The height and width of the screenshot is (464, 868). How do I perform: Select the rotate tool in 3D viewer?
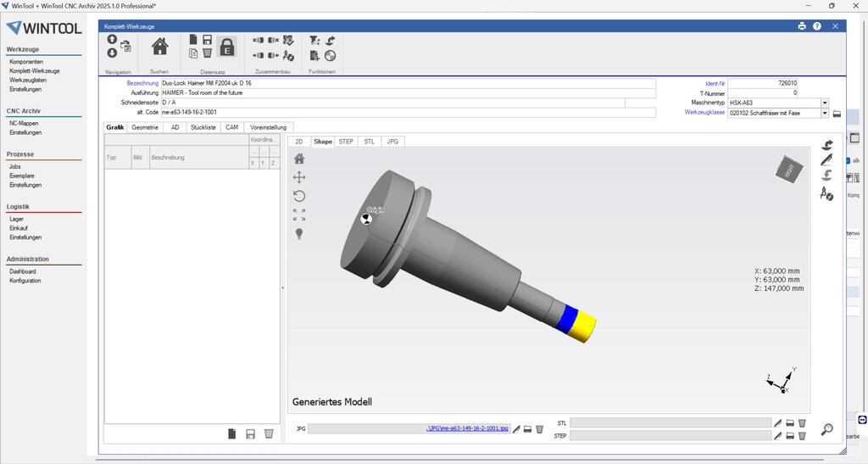[x=299, y=196]
